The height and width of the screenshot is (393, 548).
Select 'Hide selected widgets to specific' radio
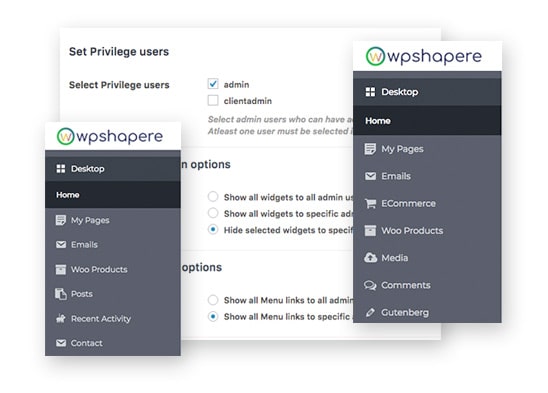pos(213,230)
